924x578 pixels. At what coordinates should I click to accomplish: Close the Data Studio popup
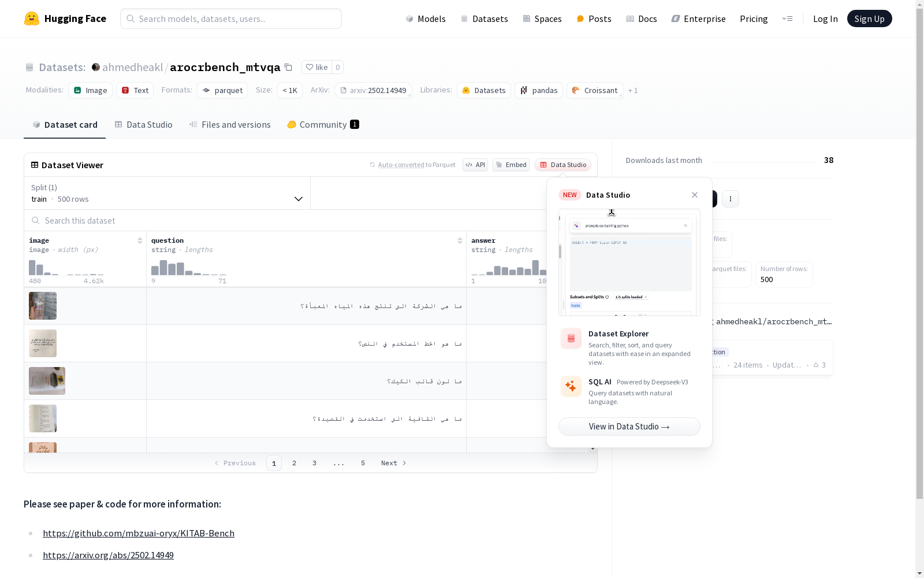click(x=695, y=195)
